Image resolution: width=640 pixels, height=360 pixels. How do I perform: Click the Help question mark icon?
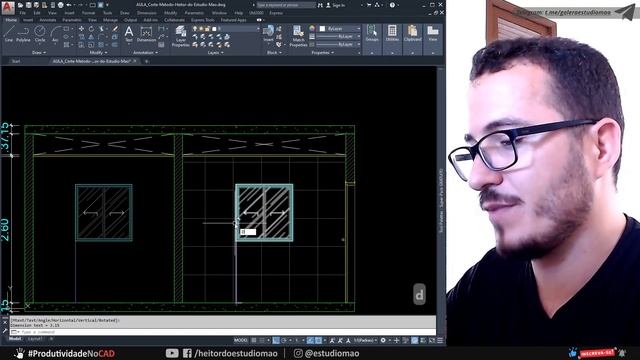pyautogui.click(x=392, y=5)
